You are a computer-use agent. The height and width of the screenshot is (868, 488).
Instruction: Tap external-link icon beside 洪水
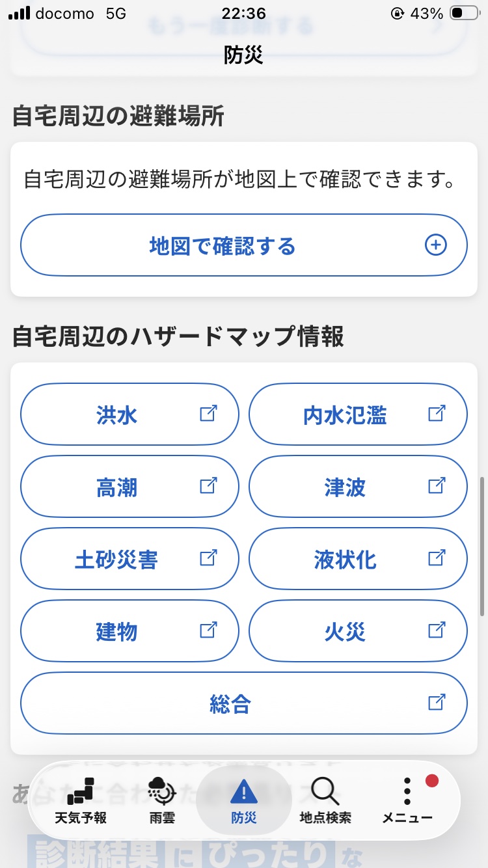pos(208,413)
